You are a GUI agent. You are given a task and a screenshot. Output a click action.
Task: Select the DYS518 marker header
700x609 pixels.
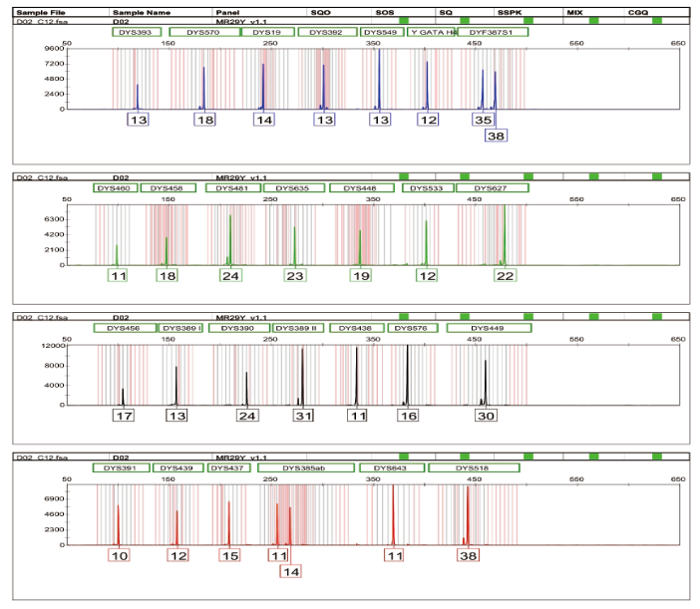pos(473,467)
